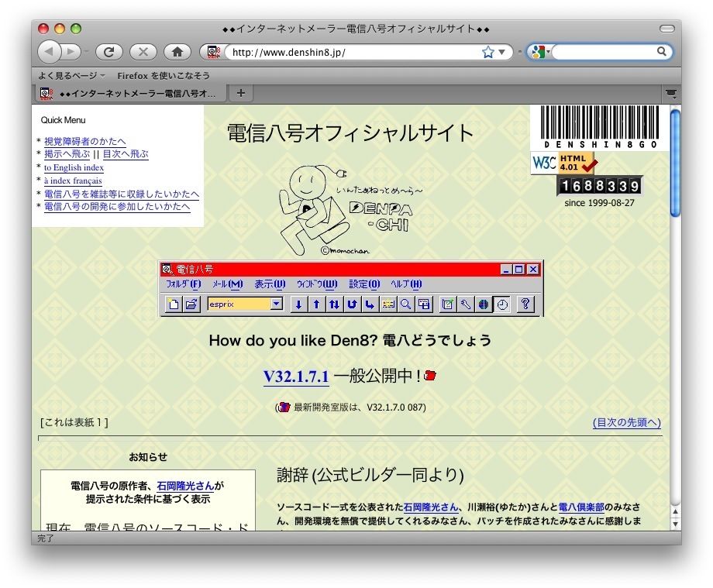
Task: Open the ヘルプ(H) menu
Action: point(406,284)
